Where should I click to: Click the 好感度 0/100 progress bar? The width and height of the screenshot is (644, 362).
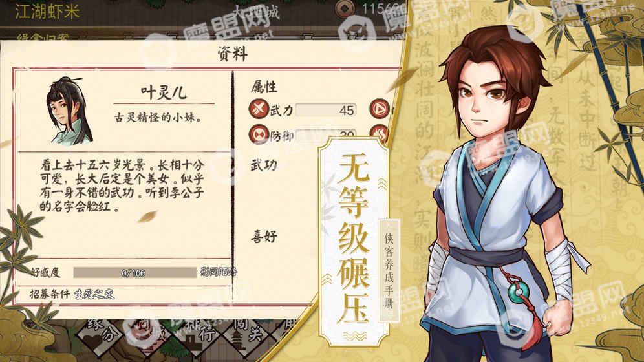[x=134, y=273]
